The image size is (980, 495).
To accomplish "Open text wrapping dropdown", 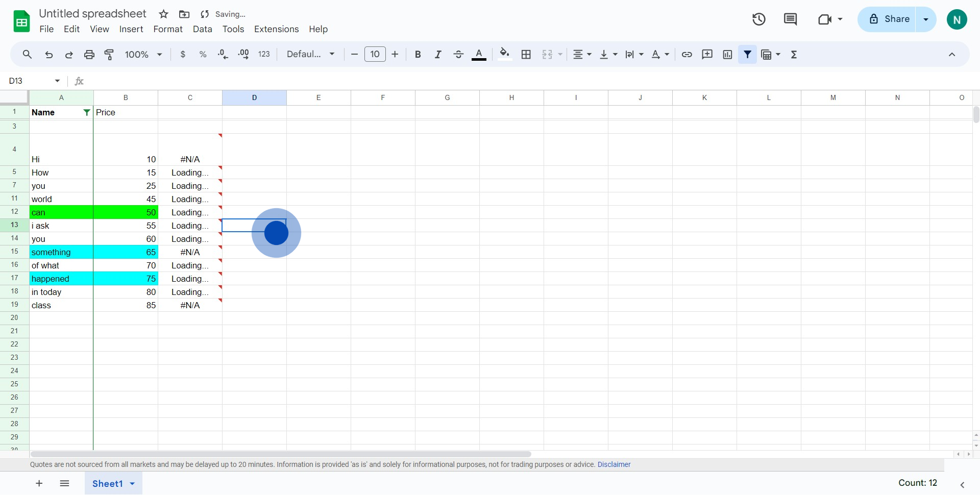I will pos(634,54).
